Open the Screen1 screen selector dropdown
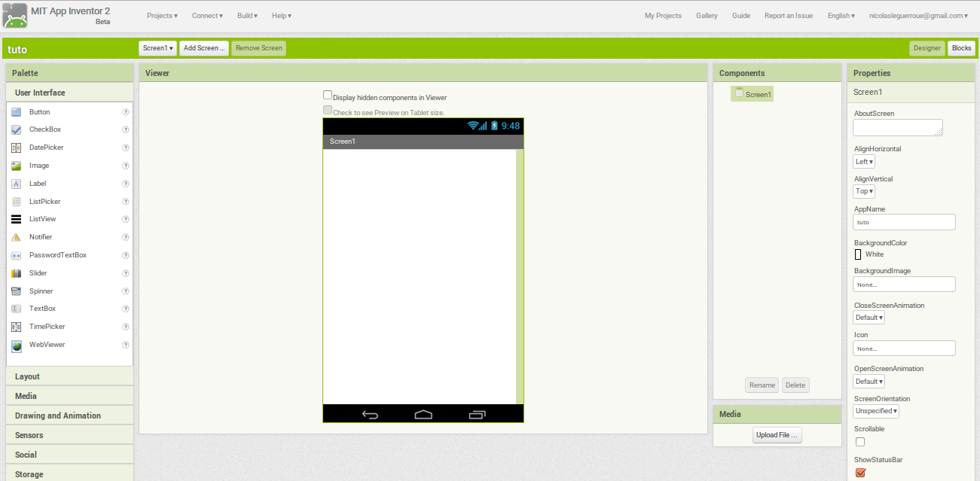 158,48
